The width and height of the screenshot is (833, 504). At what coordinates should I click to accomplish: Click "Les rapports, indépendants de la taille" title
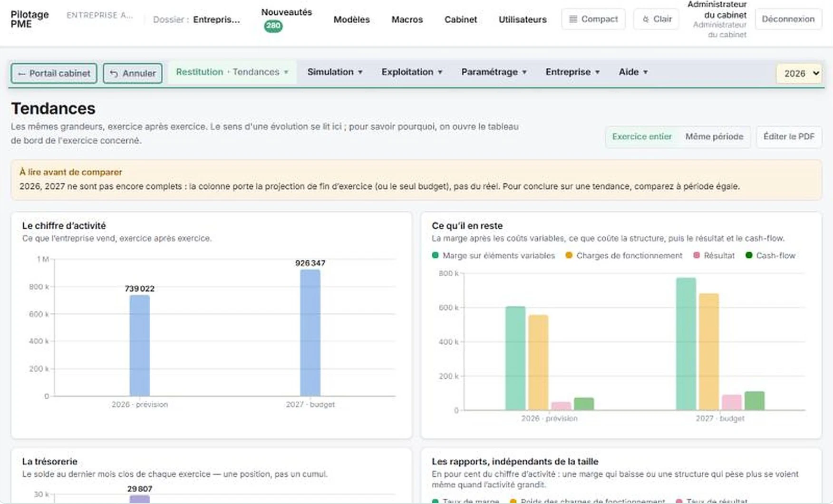(x=515, y=461)
